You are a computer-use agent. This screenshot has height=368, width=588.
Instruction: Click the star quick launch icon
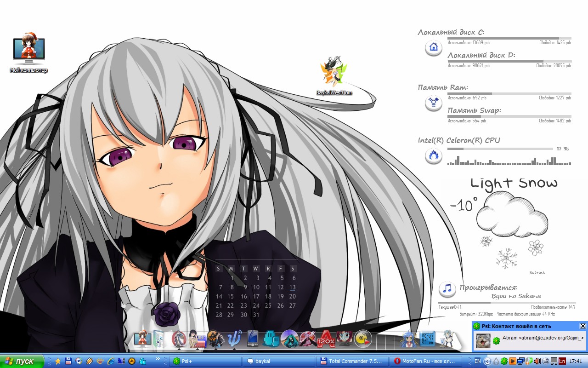point(57,361)
